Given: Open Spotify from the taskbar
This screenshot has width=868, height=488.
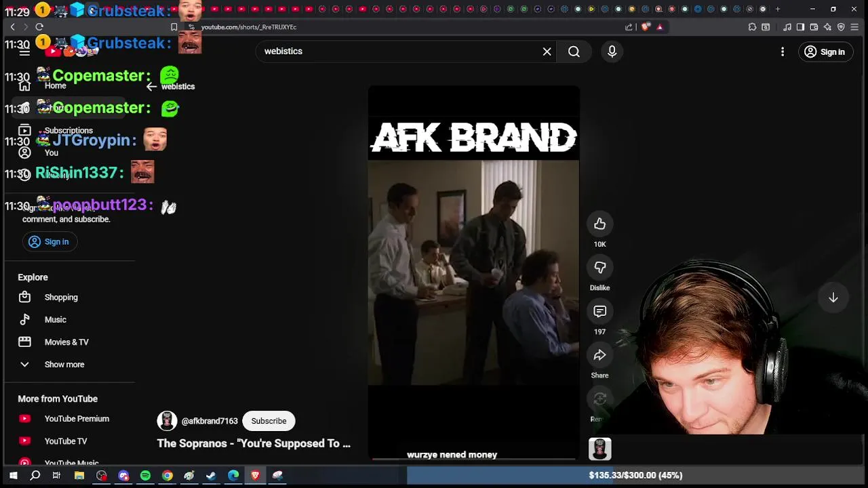Looking at the screenshot, I should pyautogui.click(x=145, y=475).
